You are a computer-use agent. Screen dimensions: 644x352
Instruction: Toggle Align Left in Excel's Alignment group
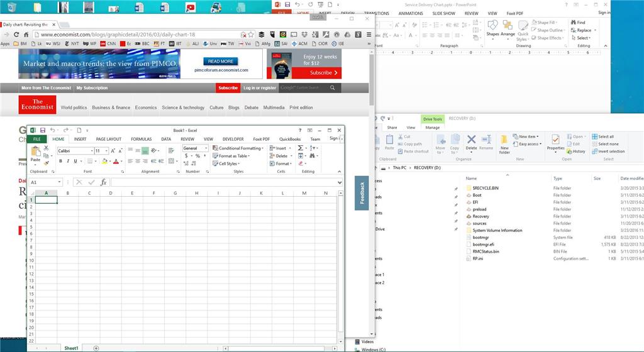tap(130, 161)
